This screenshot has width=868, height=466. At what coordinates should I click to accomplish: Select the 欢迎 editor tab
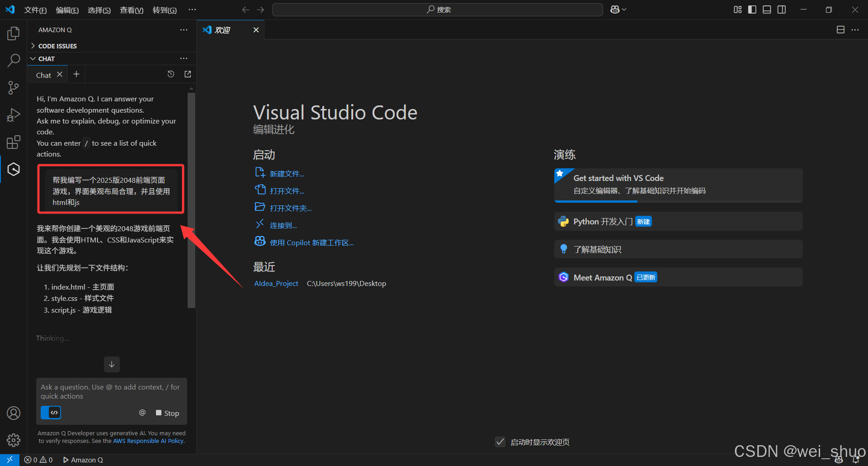222,30
